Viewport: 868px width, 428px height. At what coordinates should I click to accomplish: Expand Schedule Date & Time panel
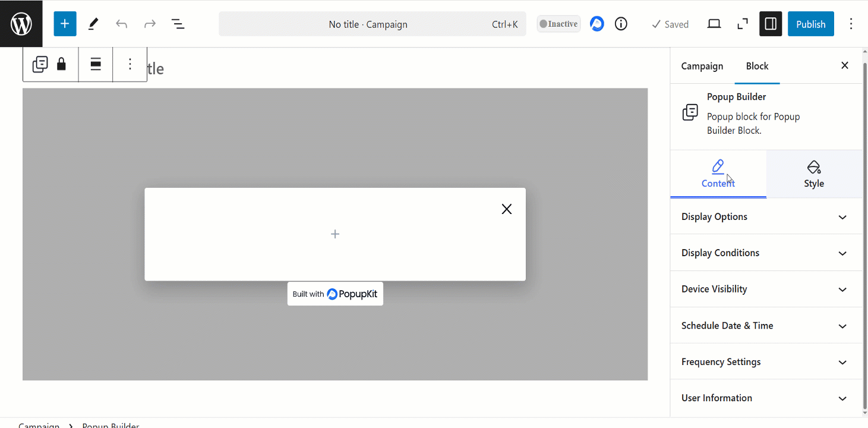(766, 326)
